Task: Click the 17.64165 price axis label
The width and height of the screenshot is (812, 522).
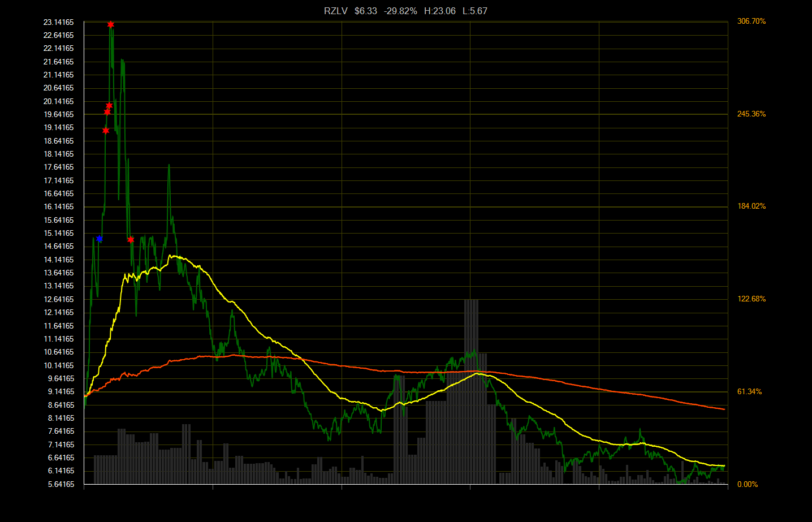Action: (59, 167)
